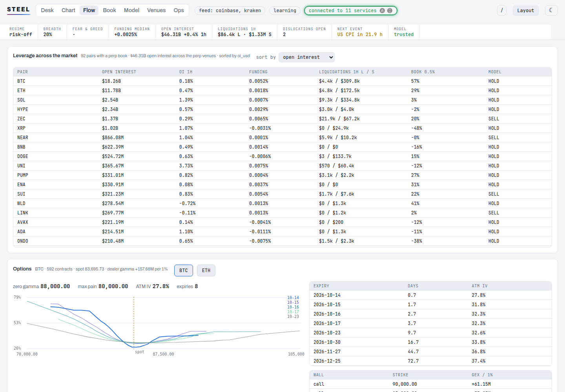Switch options view to ETH

(206, 270)
